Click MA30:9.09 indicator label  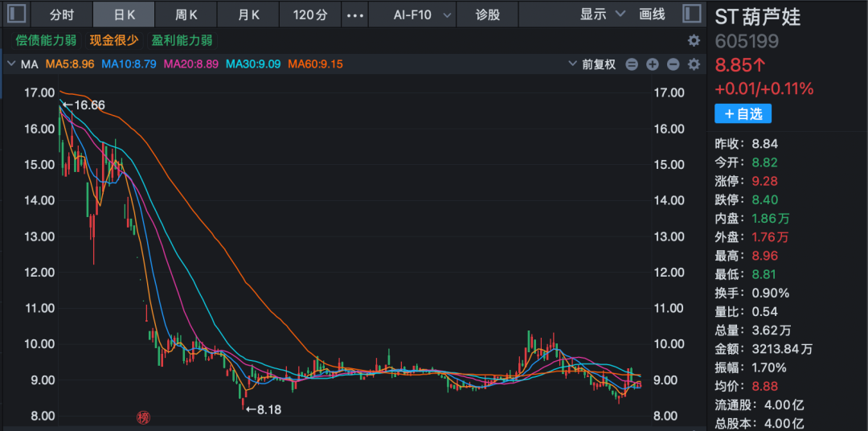click(x=255, y=64)
